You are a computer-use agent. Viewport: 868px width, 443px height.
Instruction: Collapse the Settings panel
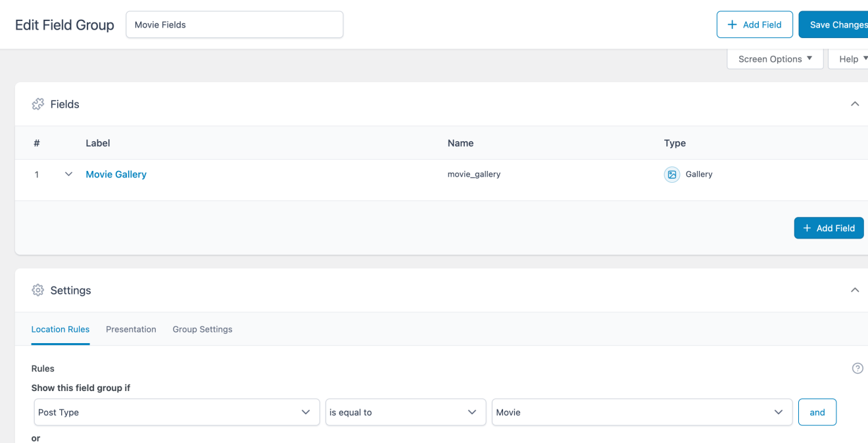coord(854,291)
